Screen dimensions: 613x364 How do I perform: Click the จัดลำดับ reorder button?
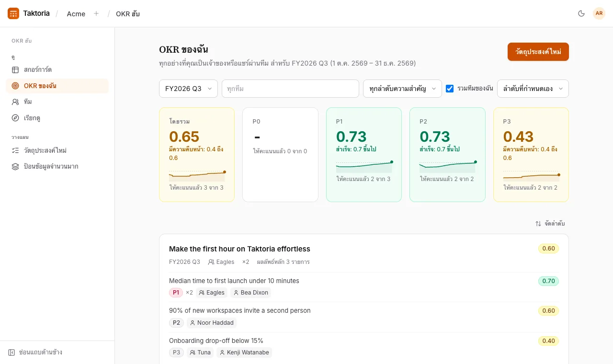click(550, 224)
